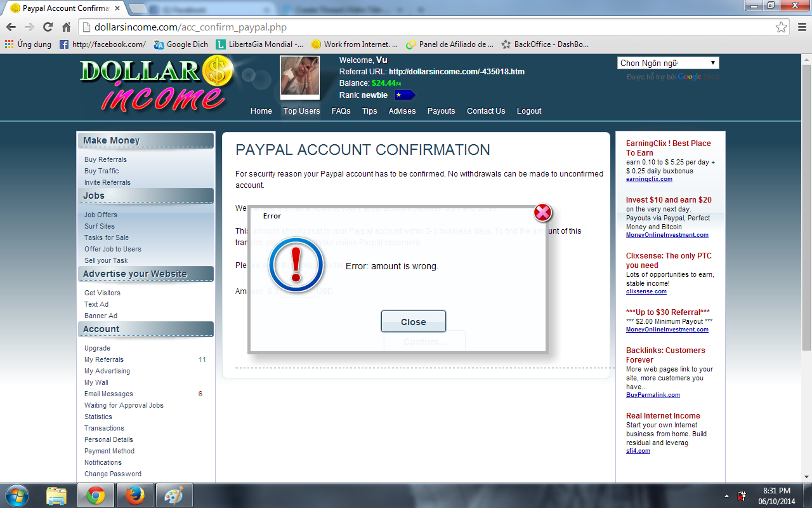The width and height of the screenshot is (812, 508).
Task: Click Logout in the navigation menu
Action: pyautogui.click(x=529, y=111)
